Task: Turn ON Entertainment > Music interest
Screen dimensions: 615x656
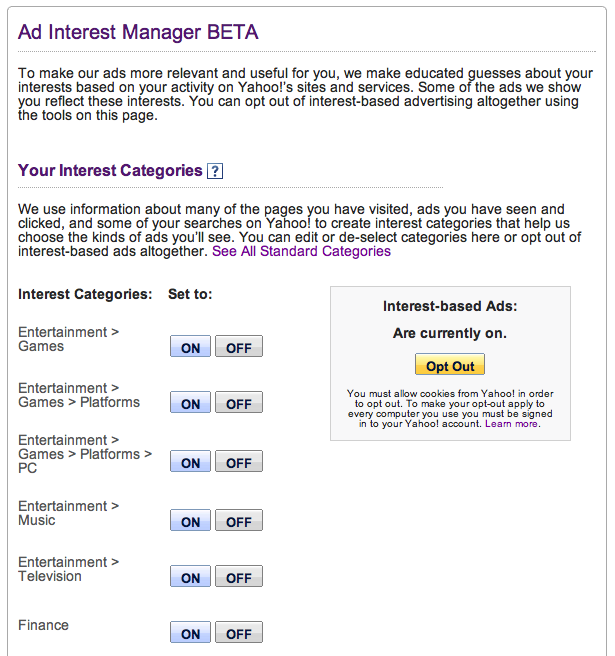Action: point(190,522)
